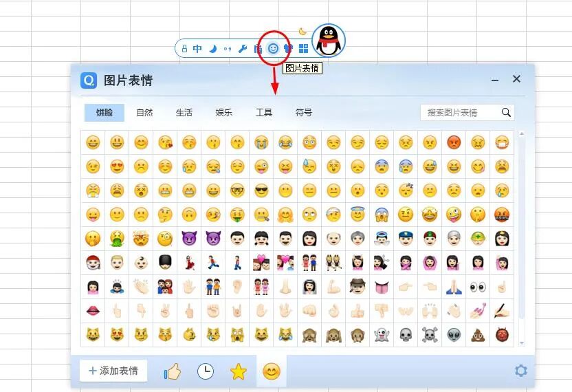Image resolution: width=572 pixels, height=392 pixels.
Task: Insert the flexed biceps emoji
Action: tap(333, 287)
